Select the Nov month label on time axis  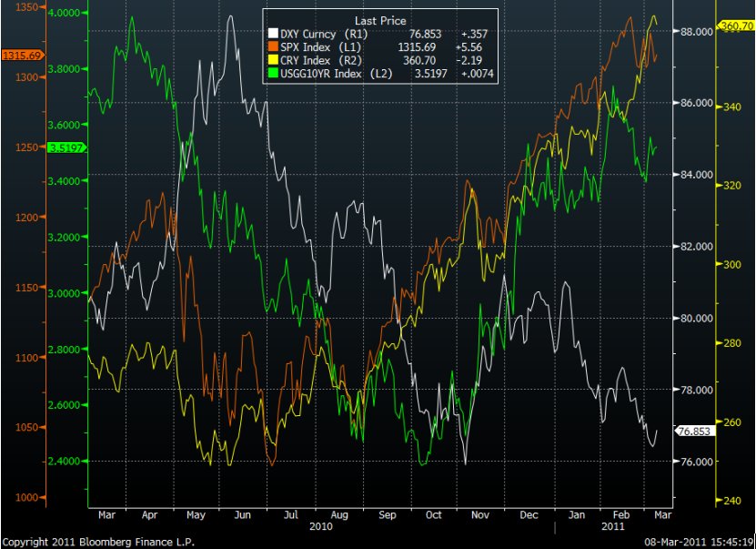click(479, 515)
